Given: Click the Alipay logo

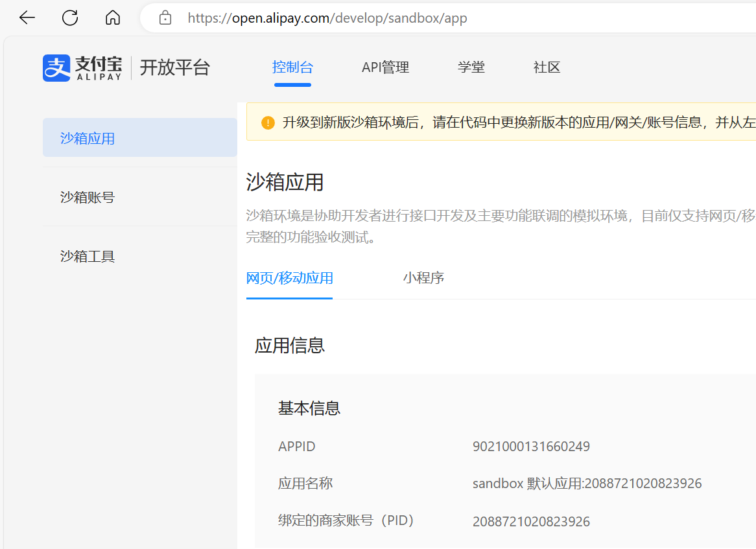Looking at the screenshot, I should point(82,68).
